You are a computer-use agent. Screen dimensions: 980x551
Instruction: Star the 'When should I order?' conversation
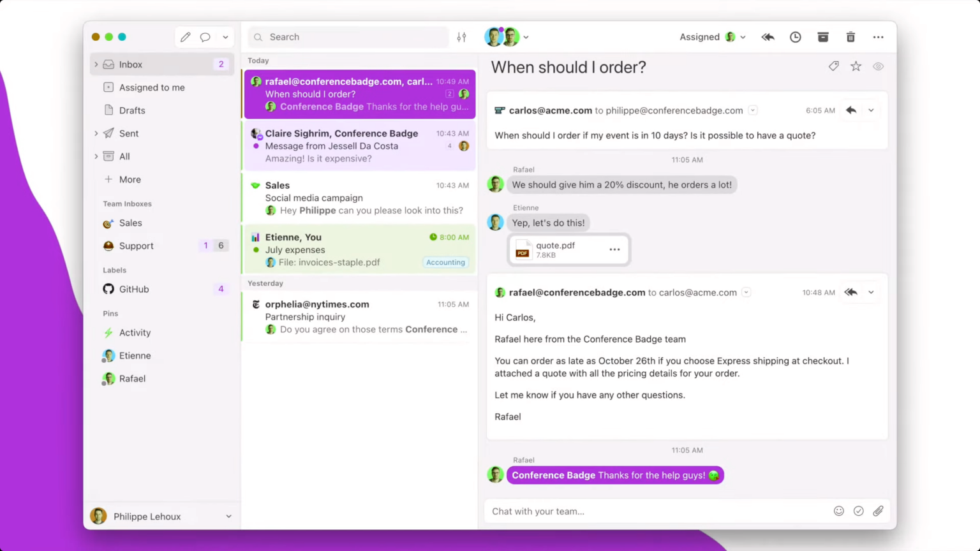(x=856, y=66)
